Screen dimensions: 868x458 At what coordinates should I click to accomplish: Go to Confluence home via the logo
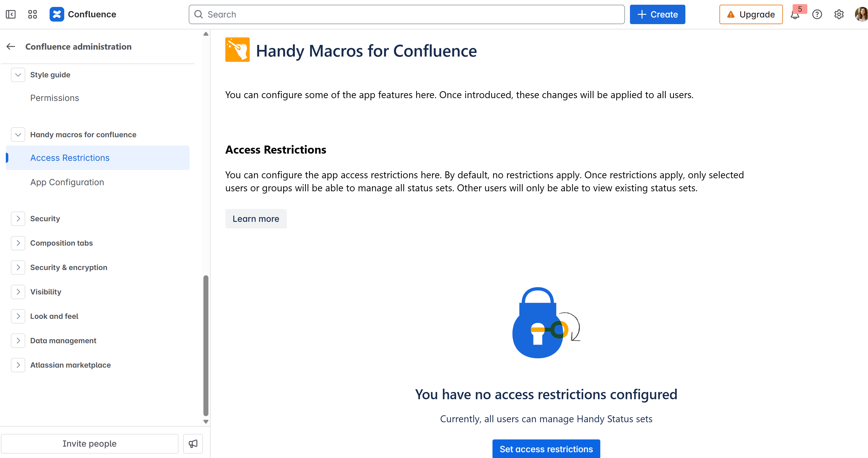(x=83, y=14)
